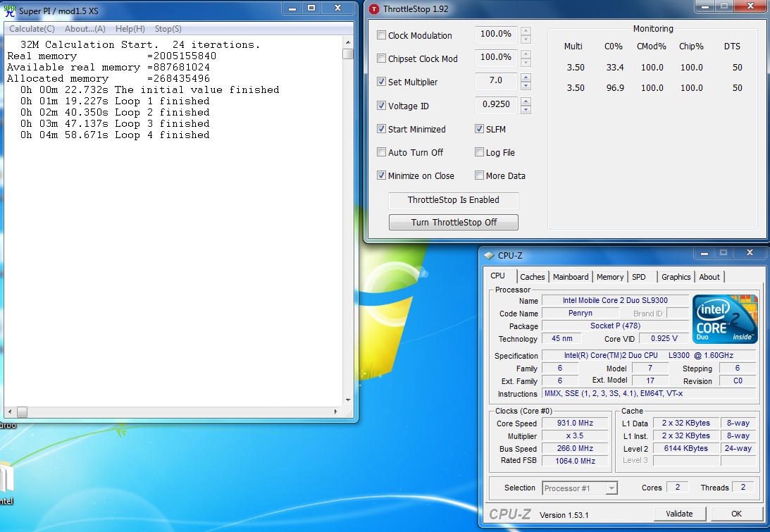Check the Auto Turn Off option
The image size is (770, 532).
(x=381, y=151)
